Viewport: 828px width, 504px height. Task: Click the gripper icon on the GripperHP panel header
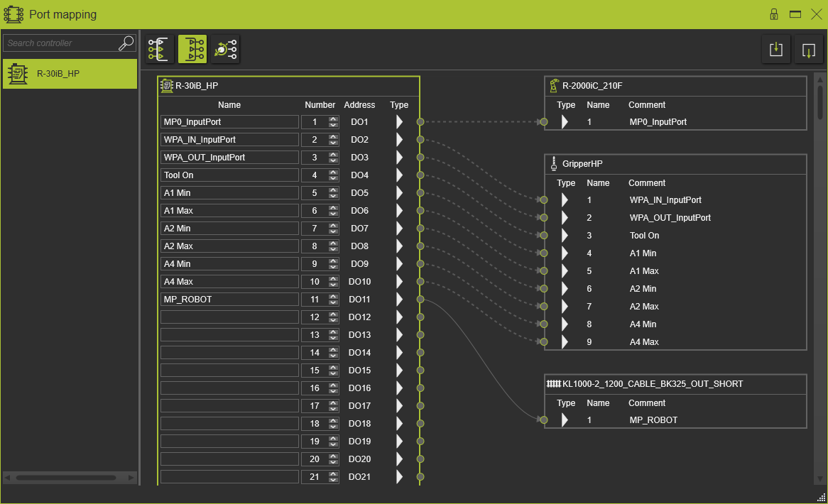pos(554,163)
